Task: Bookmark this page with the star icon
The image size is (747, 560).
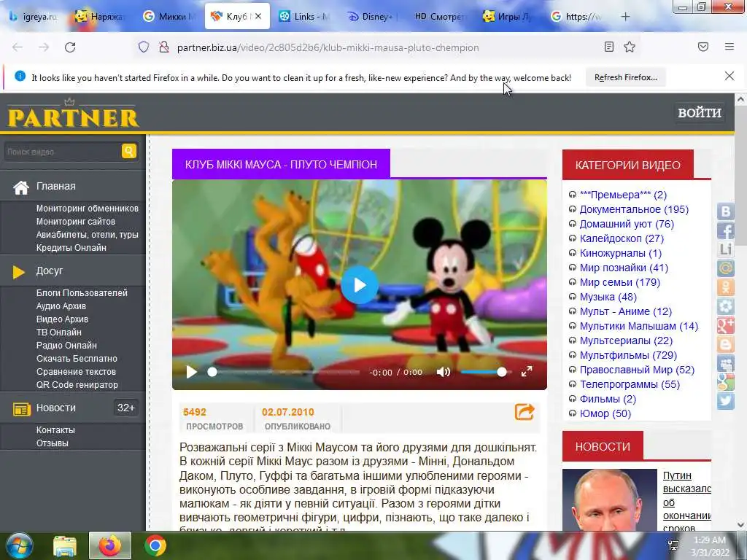Action: point(630,47)
